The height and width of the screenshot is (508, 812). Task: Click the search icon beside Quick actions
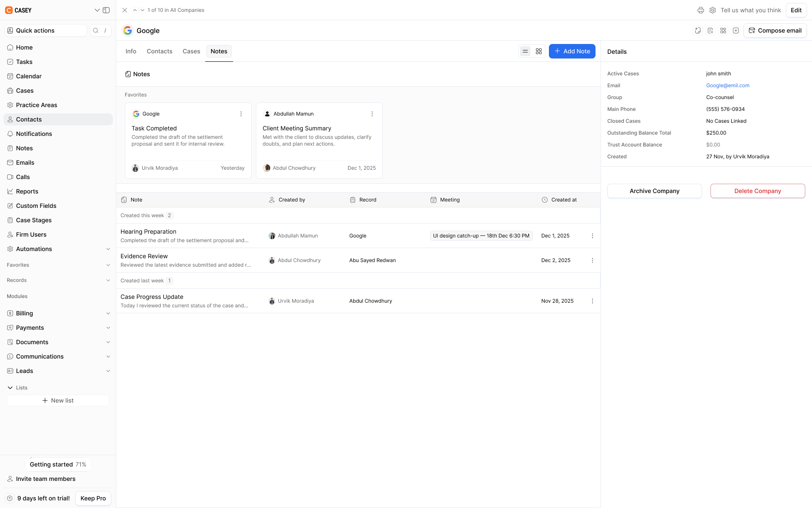tap(96, 30)
